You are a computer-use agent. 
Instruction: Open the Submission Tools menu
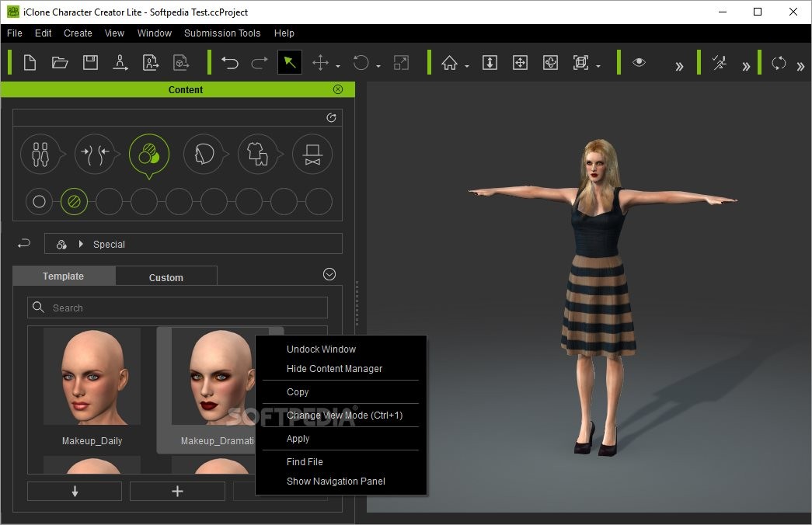tap(222, 33)
